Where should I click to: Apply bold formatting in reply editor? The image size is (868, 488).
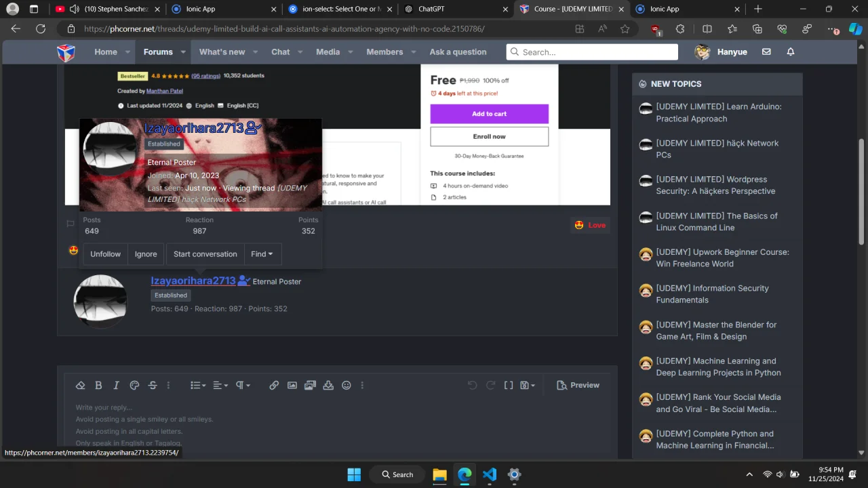98,385
